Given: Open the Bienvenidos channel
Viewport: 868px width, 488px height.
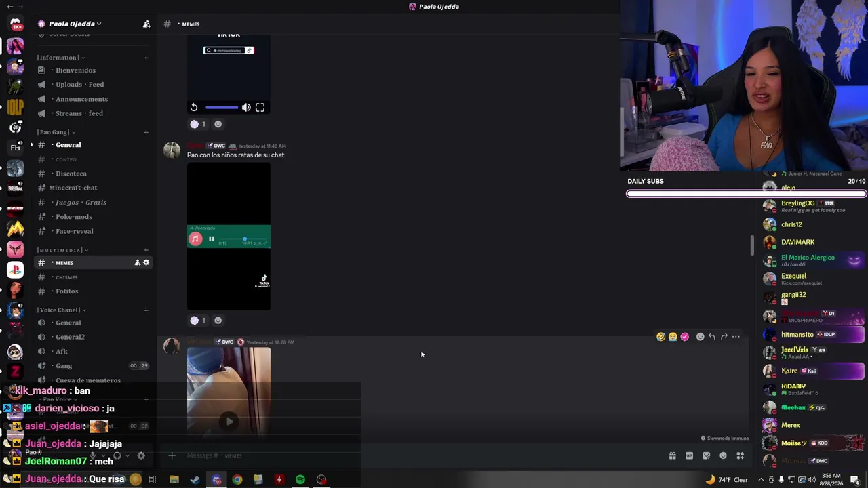Looking at the screenshot, I should (x=94, y=70).
